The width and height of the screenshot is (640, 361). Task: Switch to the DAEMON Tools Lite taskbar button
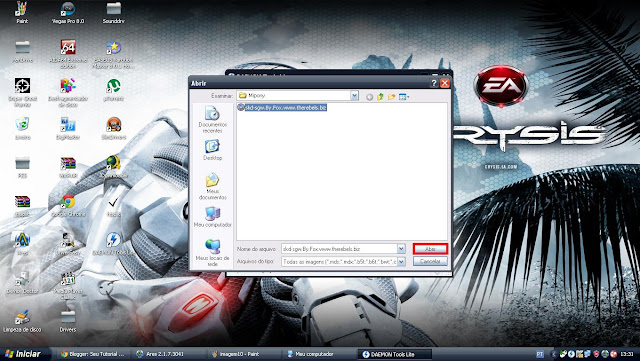(x=394, y=354)
